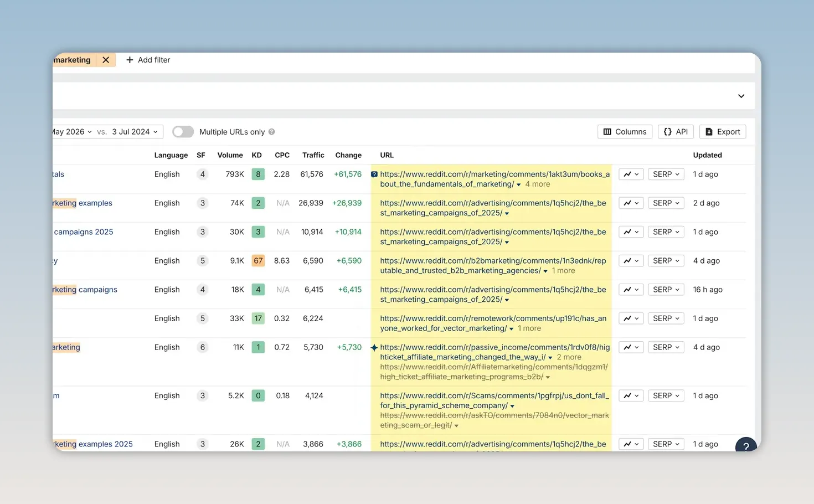The height and width of the screenshot is (504, 814).
Task: Open the 'marketing examples' keyword link
Action: tap(83, 203)
